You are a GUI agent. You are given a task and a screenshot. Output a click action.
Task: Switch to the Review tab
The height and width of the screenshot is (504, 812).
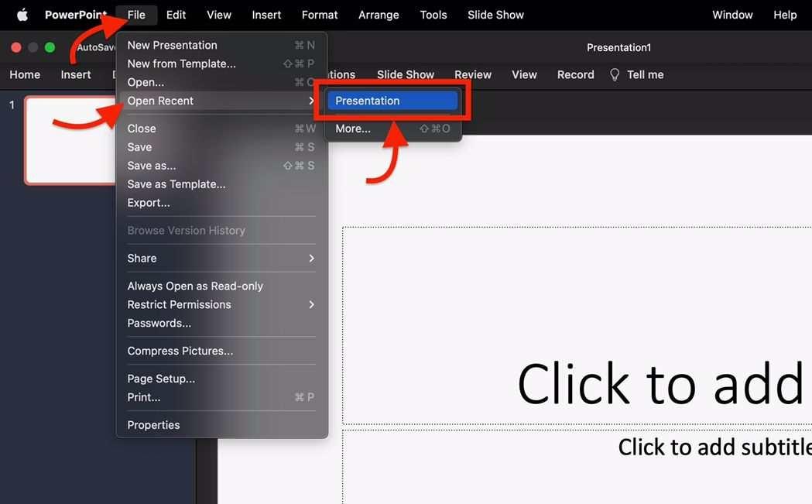472,74
